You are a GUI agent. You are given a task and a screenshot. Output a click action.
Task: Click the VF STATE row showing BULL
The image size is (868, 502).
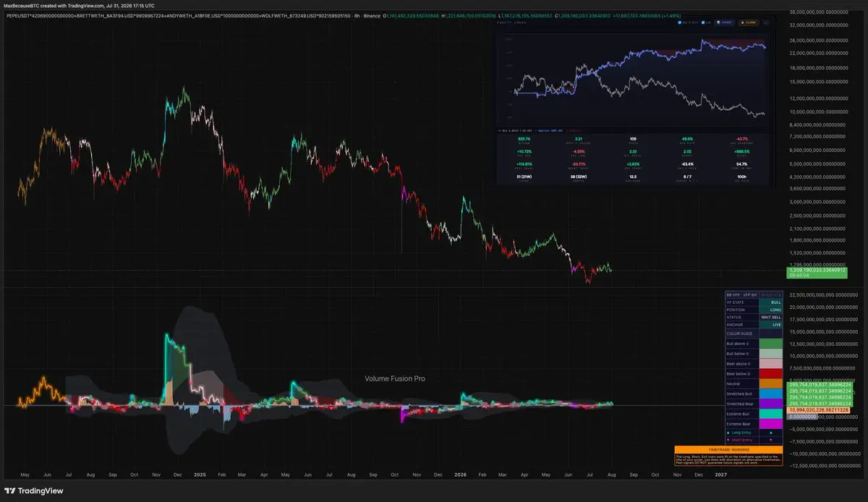point(754,302)
